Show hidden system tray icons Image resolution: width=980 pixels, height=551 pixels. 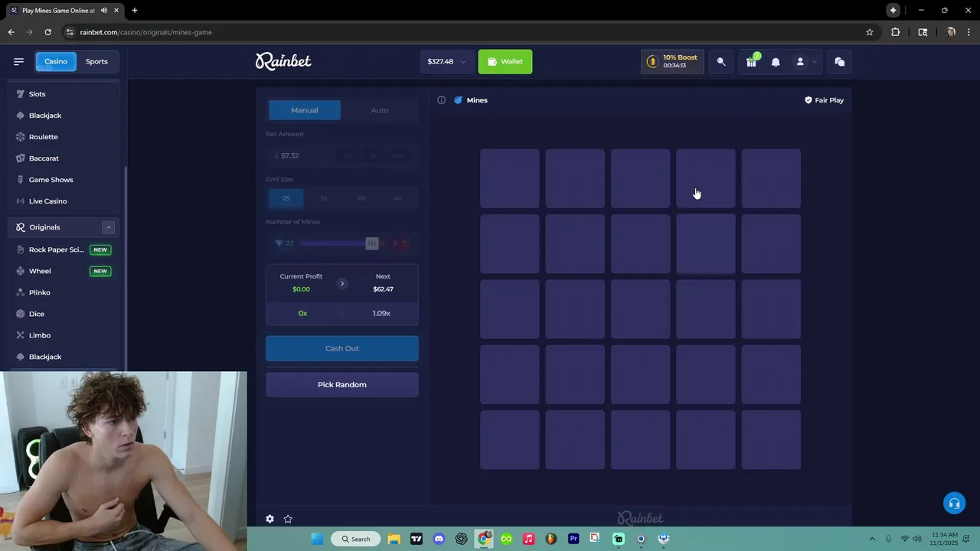point(872,539)
